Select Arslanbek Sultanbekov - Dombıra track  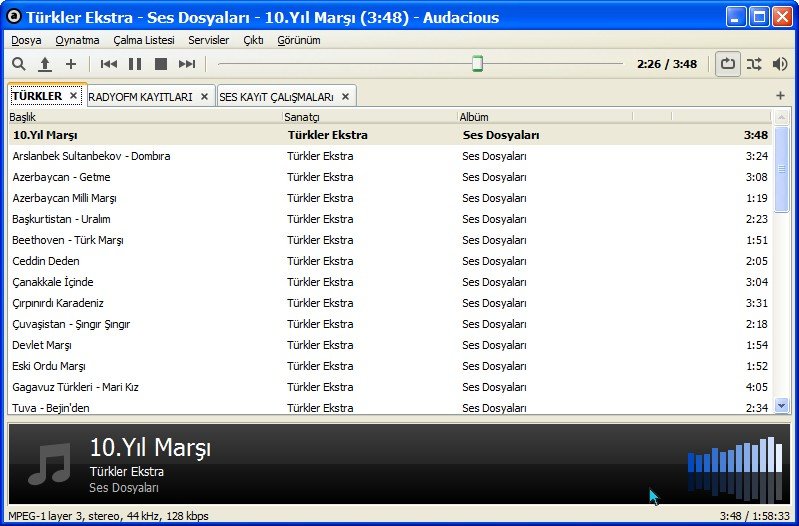[x=390, y=156]
